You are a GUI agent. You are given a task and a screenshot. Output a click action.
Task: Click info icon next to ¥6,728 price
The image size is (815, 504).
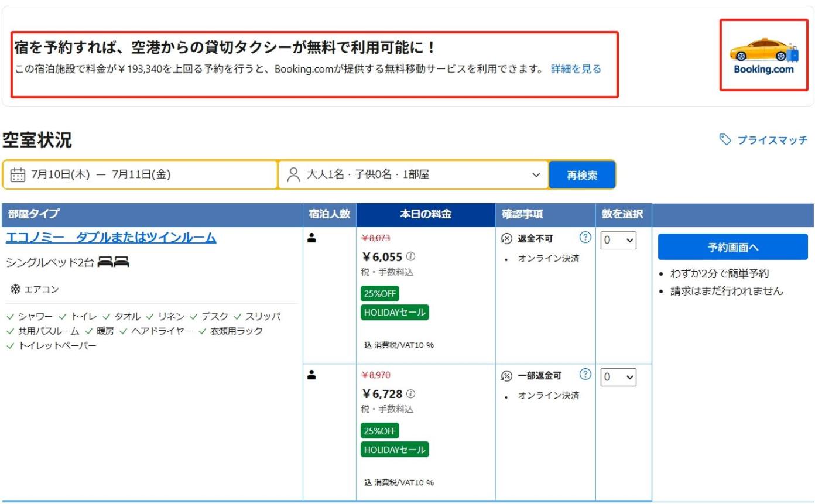point(411,394)
